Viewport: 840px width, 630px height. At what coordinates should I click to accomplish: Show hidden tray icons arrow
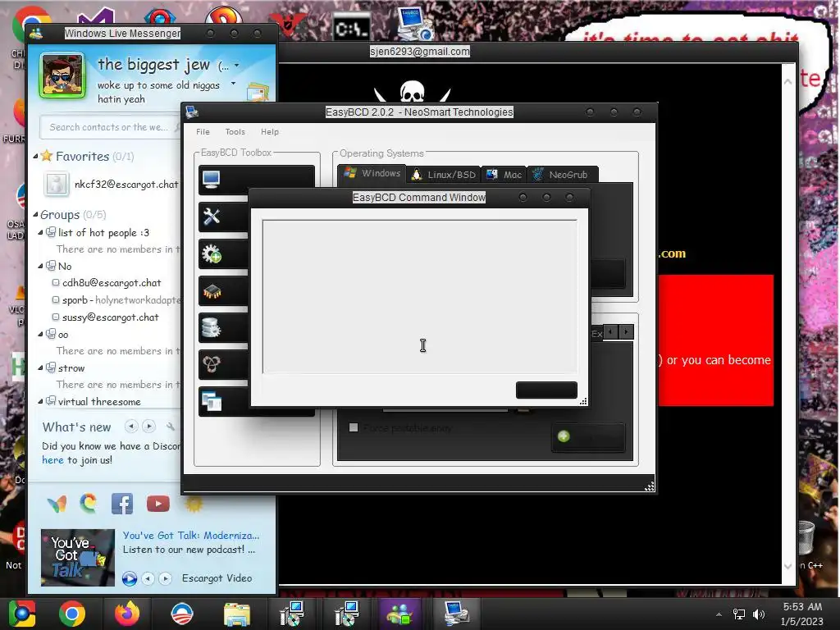coord(719,614)
